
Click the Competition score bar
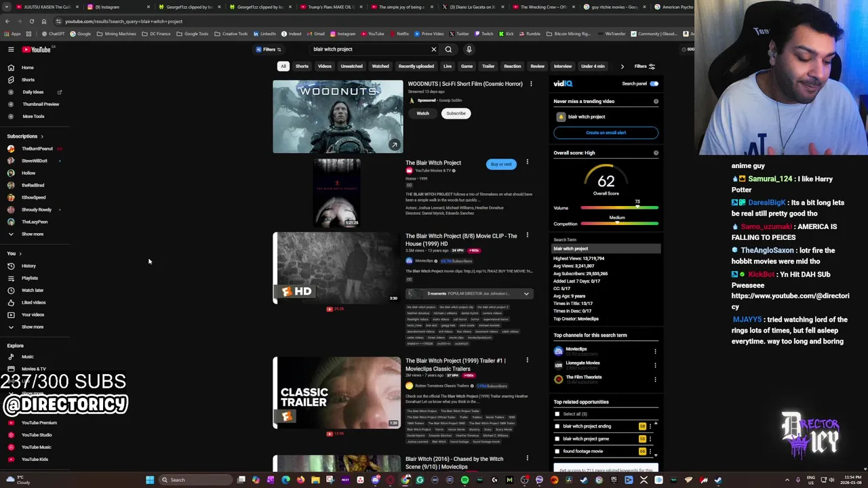pos(619,224)
